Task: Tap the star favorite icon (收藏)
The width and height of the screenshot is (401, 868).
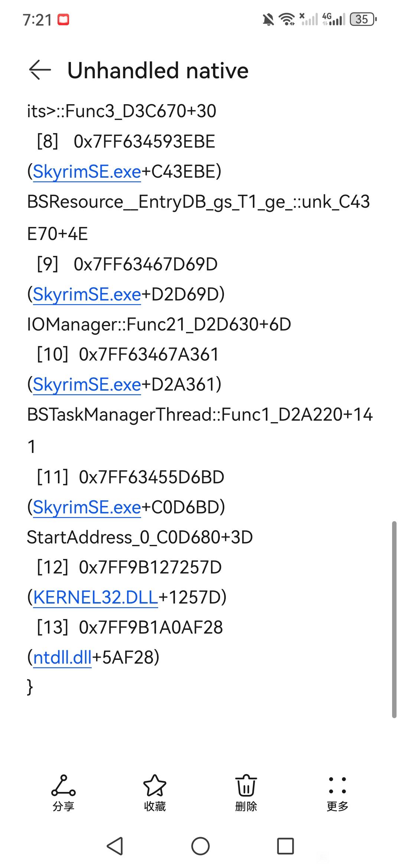Action: pyautogui.click(x=155, y=793)
